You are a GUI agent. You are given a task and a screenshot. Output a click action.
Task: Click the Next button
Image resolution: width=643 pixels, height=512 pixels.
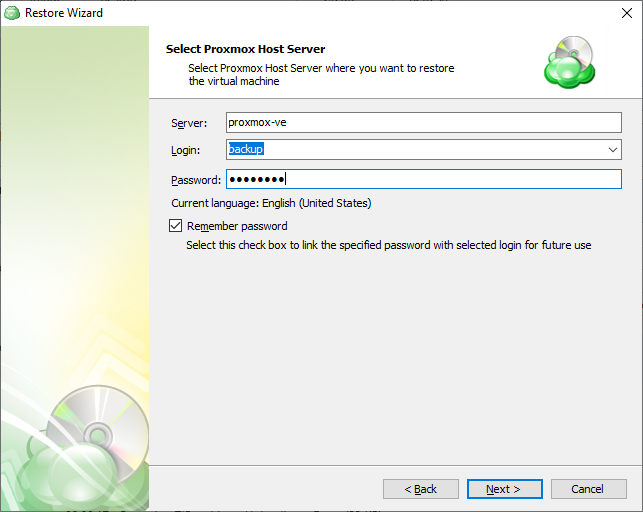(504, 489)
